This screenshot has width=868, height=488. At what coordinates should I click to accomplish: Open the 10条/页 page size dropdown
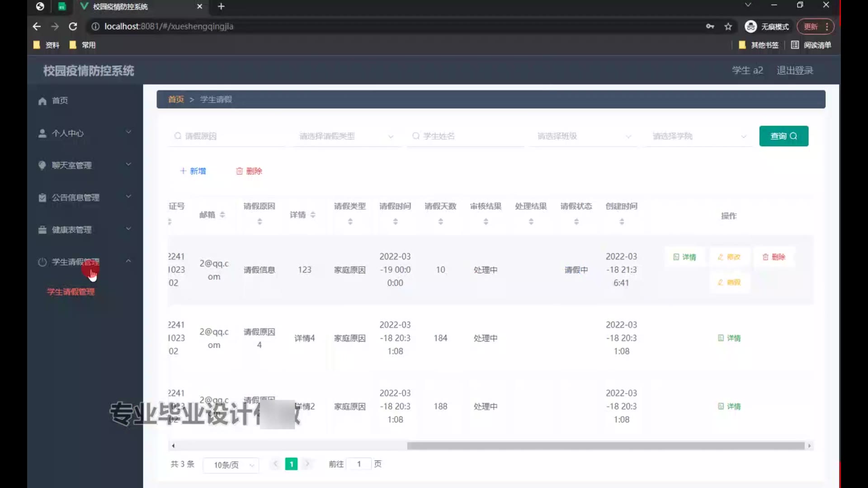click(231, 465)
